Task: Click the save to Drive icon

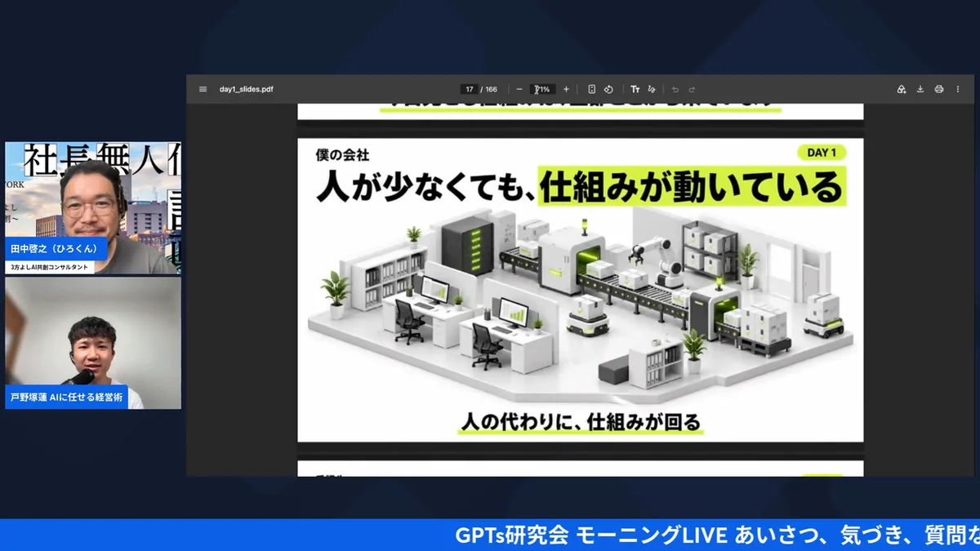Action: 902,89
